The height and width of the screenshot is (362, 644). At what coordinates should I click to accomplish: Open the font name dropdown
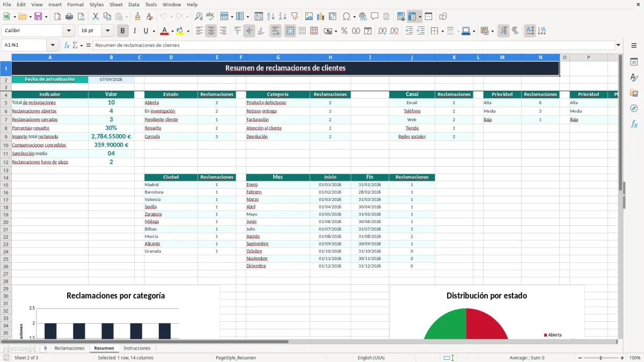[x=69, y=31]
